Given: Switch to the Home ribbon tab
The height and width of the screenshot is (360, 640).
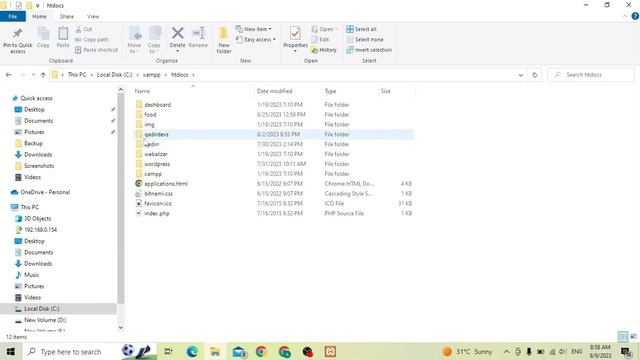Looking at the screenshot, I should pos(39,16).
